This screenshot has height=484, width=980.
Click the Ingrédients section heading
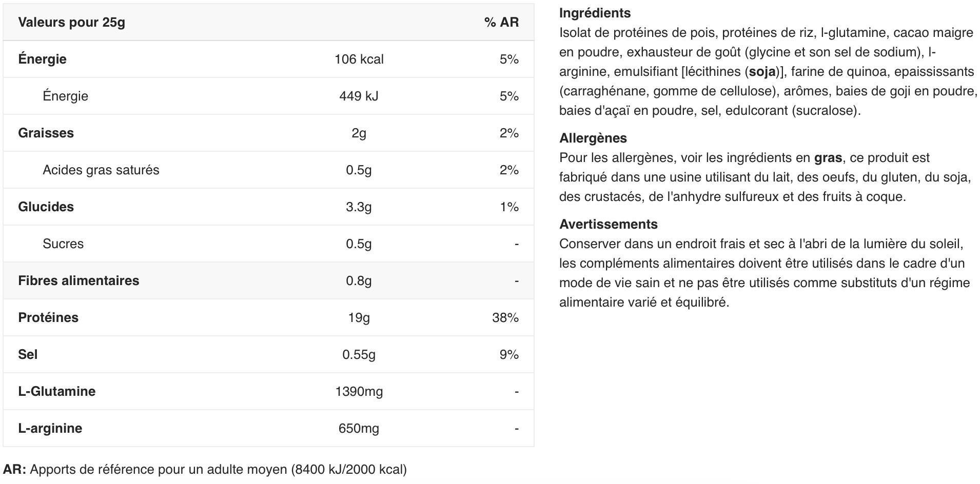click(595, 13)
